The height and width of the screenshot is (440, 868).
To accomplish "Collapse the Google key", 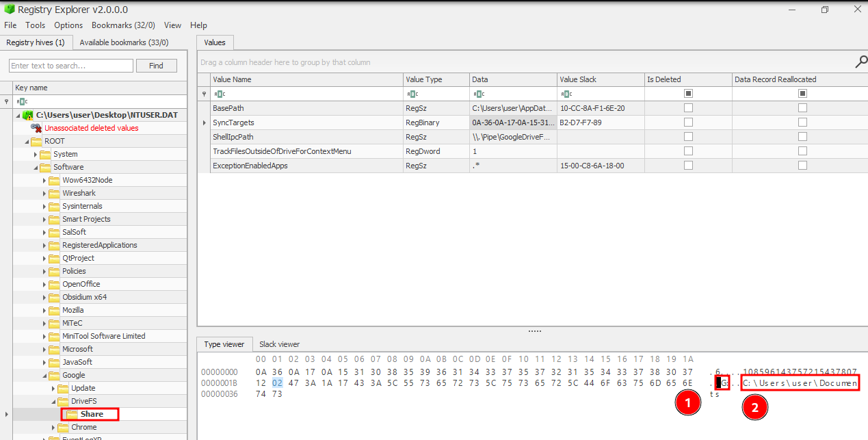I will click(x=45, y=376).
